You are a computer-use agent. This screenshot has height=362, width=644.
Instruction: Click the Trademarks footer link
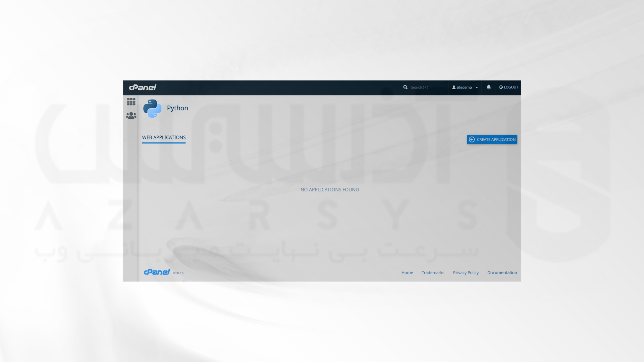click(433, 273)
